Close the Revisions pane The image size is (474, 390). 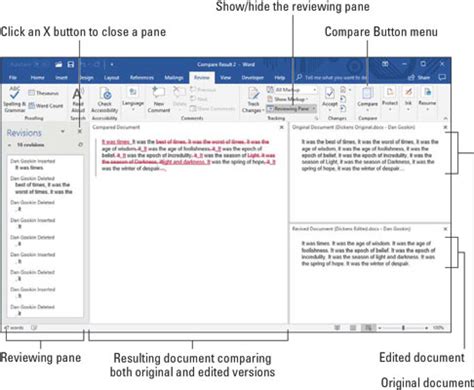click(80, 132)
